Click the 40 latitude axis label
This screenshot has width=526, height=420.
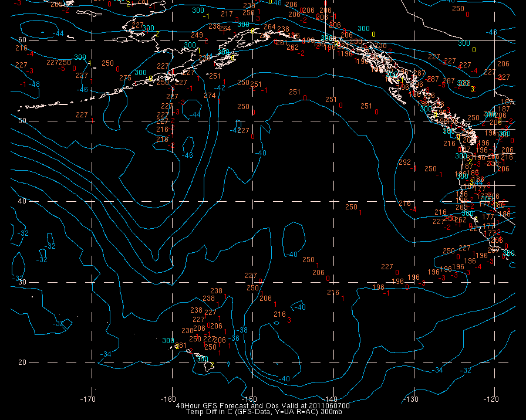[x=22, y=201]
